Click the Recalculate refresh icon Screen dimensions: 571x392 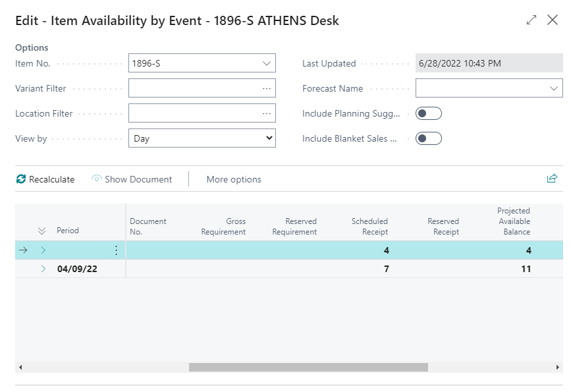click(21, 179)
